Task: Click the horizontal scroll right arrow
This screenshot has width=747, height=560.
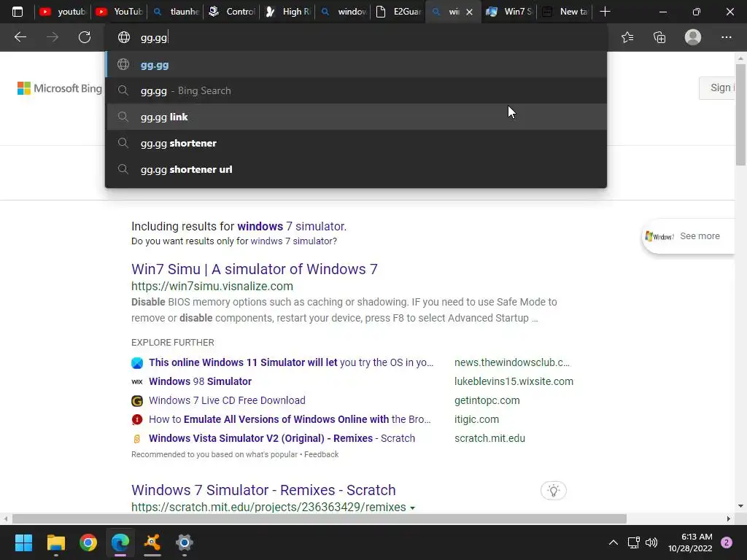Action: 729,518
